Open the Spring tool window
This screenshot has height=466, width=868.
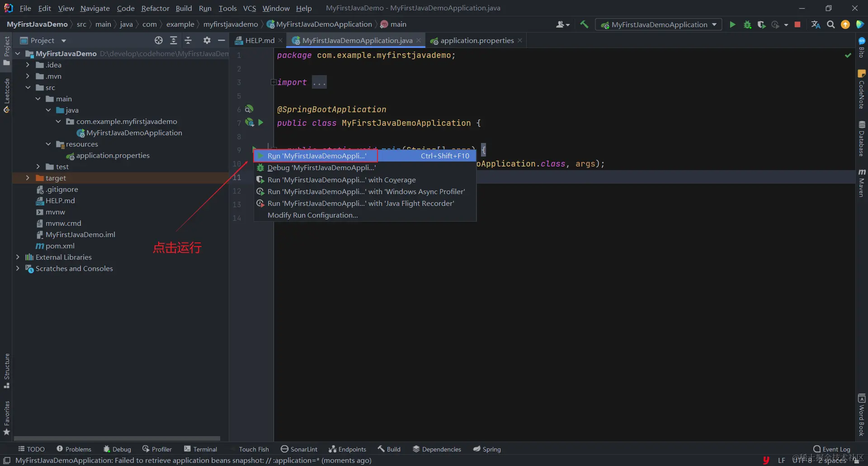tap(487, 449)
